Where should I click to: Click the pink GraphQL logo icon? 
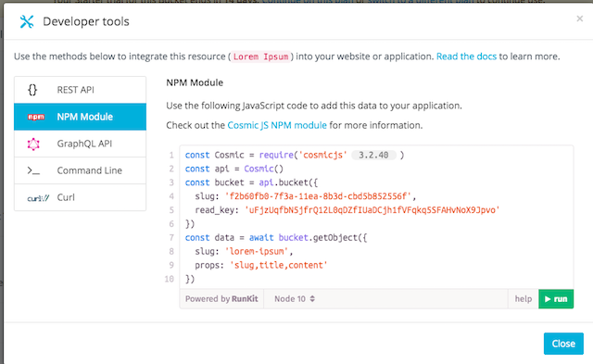33,144
